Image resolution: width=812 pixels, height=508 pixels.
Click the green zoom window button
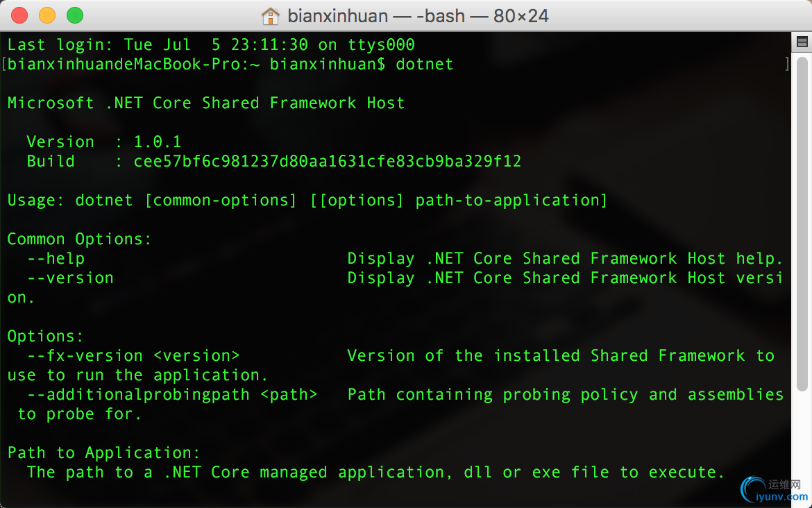pos(75,15)
